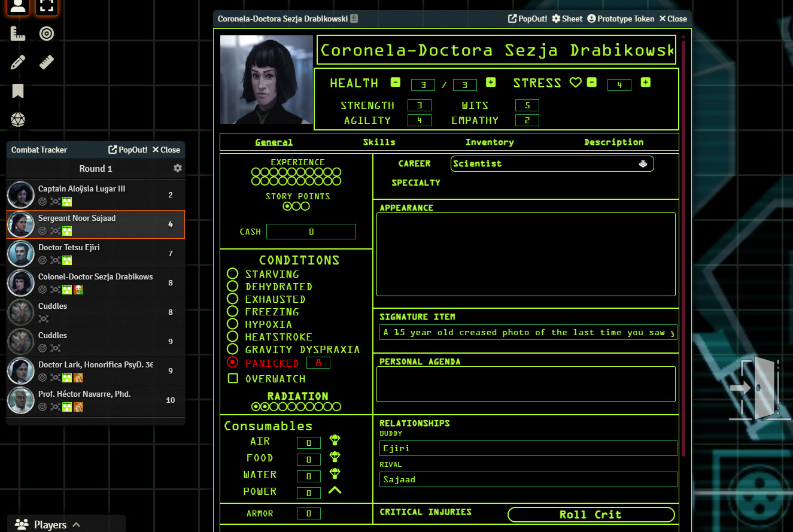Toggle the Hypoxia condition
Screen dimensions: 793x532
[233, 324]
